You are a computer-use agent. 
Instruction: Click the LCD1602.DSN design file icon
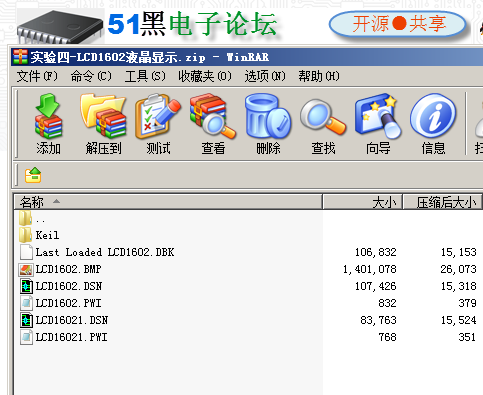pos(26,286)
